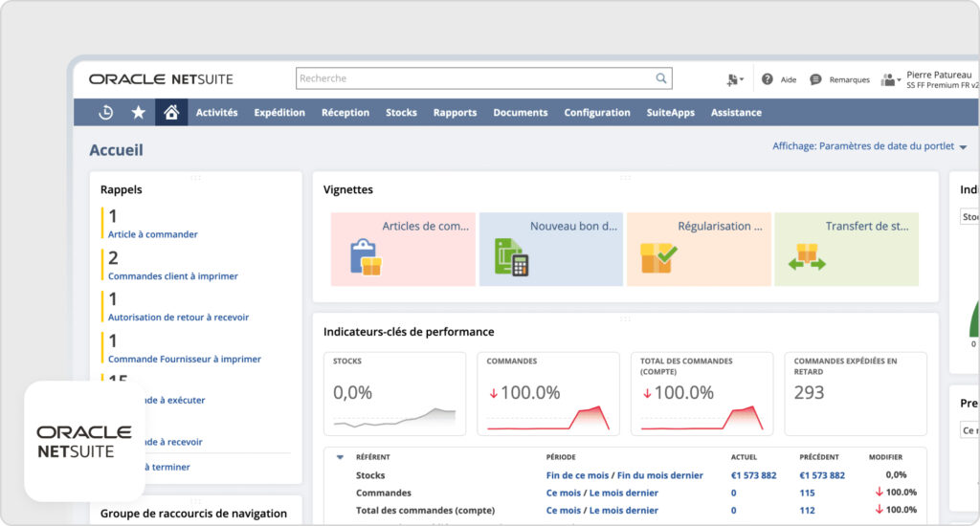Open the Rapports menu
980x526 pixels.
455,113
